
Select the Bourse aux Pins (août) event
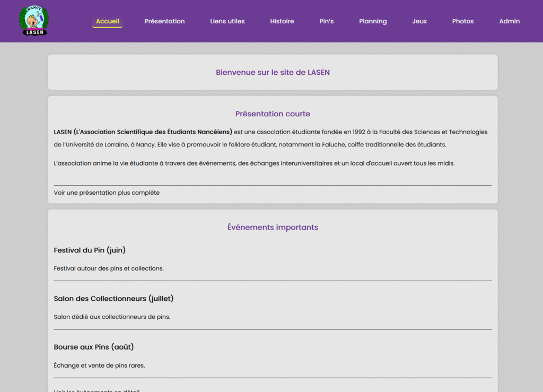point(94,347)
